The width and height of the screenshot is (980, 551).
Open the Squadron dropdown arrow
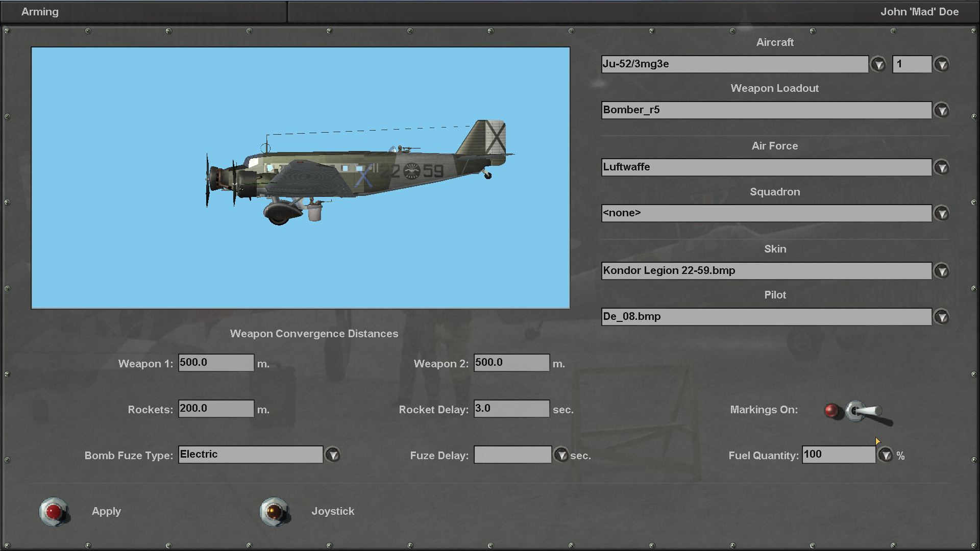tap(941, 213)
